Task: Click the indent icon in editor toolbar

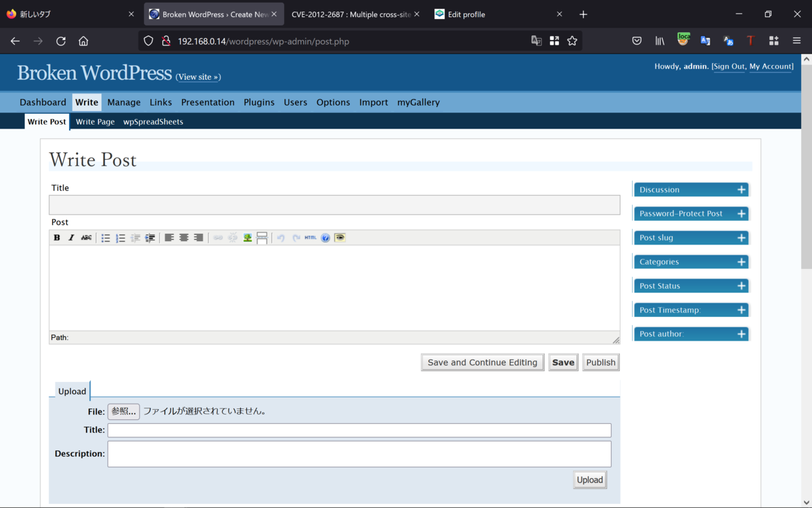Action: (x=150, y=238)
